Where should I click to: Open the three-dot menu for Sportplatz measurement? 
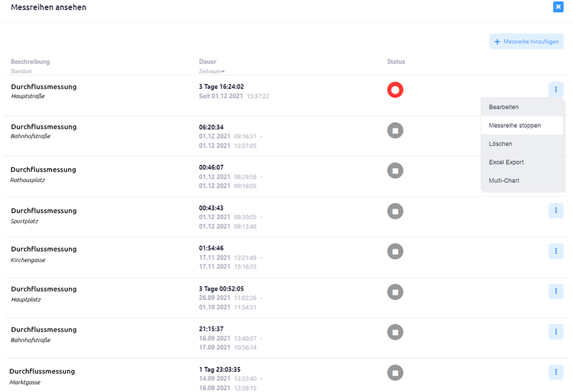click(x=556, y=210)
